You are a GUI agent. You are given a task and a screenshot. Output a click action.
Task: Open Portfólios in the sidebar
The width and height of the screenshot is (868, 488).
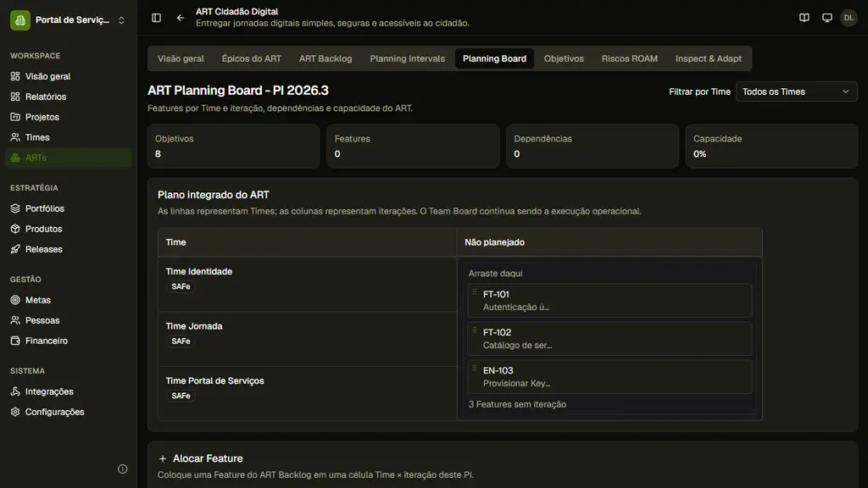(69, 208)
